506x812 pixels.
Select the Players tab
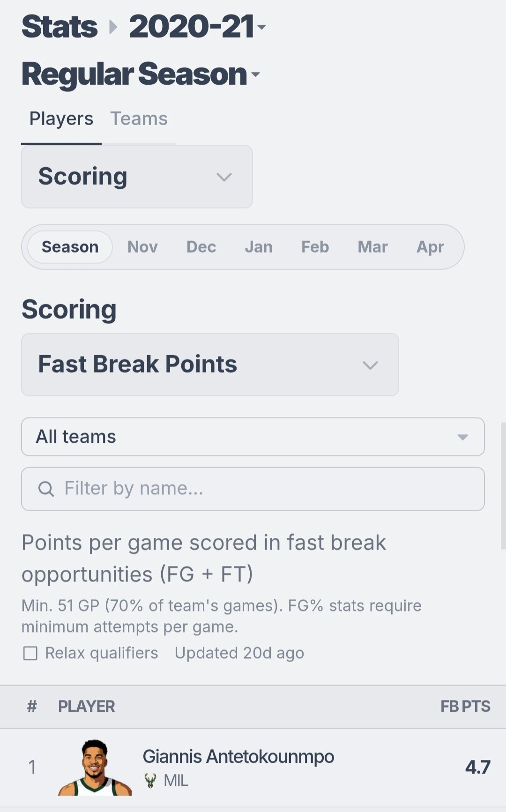pyautogui.click(x=61, y=119)
